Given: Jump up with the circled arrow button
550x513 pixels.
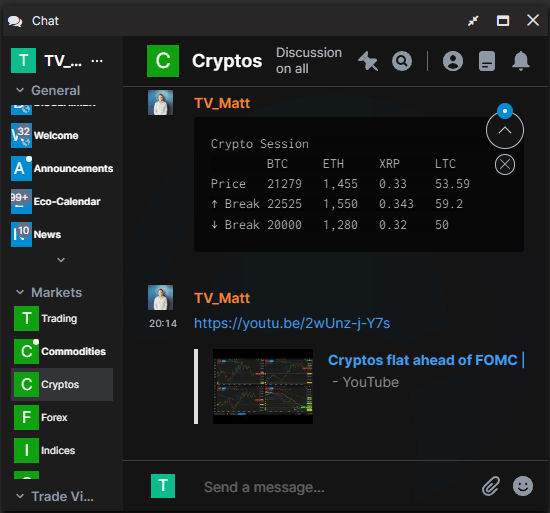Looking at the screenshot, I should (x=505, y=130).
